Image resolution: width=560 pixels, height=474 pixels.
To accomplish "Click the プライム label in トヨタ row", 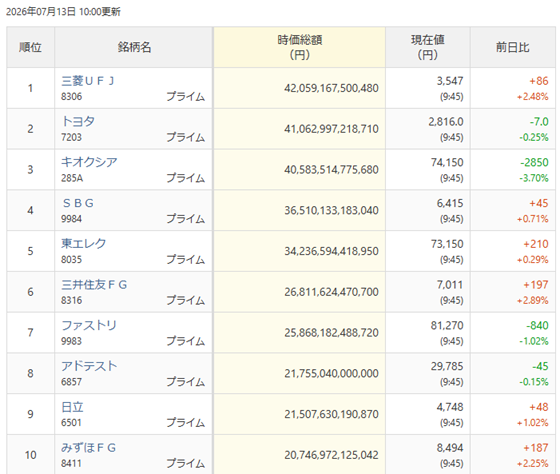I will pyautogui.click(x=186, y=137).
